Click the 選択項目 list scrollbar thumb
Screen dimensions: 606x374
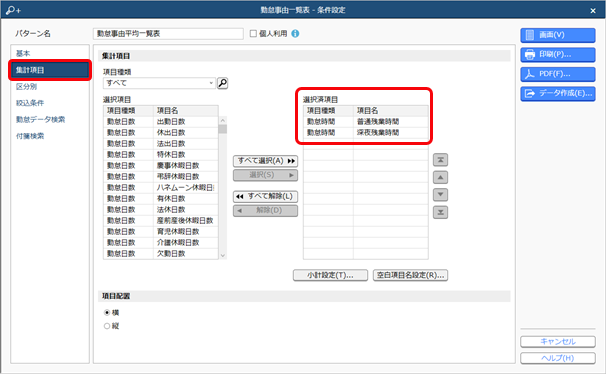pyautogui.click(x=223, y=129)
